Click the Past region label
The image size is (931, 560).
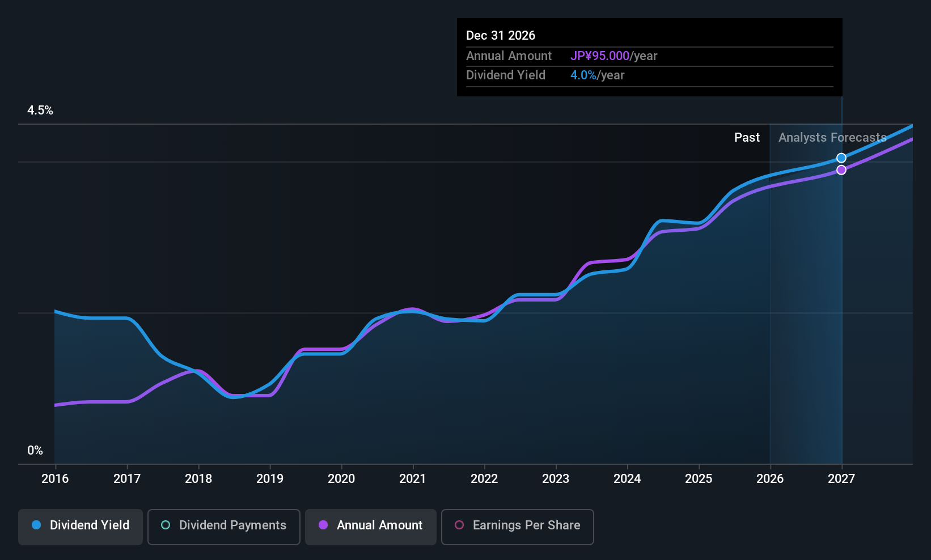point(747,138)
